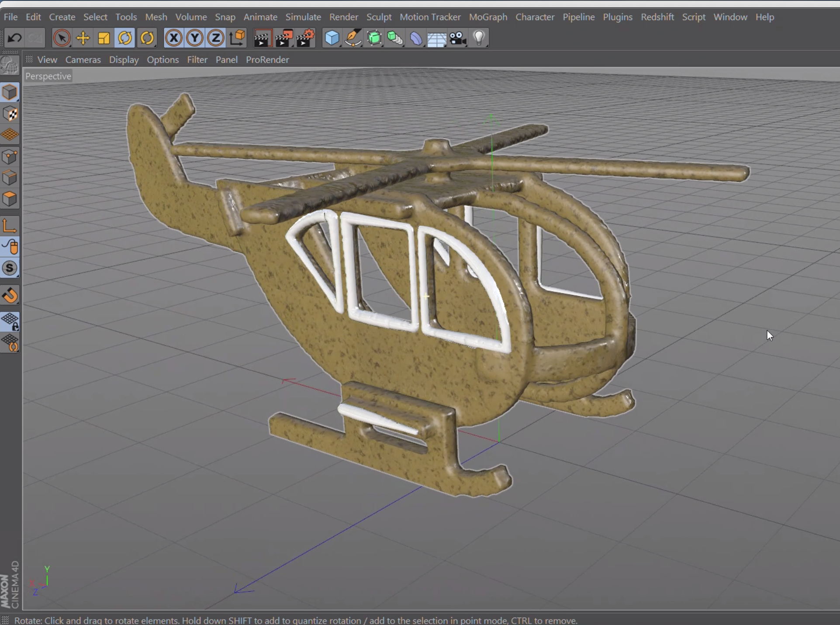The image size is (840, 625).
Task: Open the viewport Options menu
Action: tap(162, 60)
